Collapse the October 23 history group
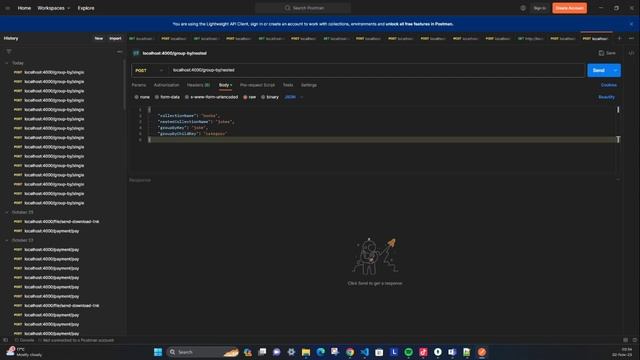Image resolution: width=640 pixels, height=360 pixels. 7,240
